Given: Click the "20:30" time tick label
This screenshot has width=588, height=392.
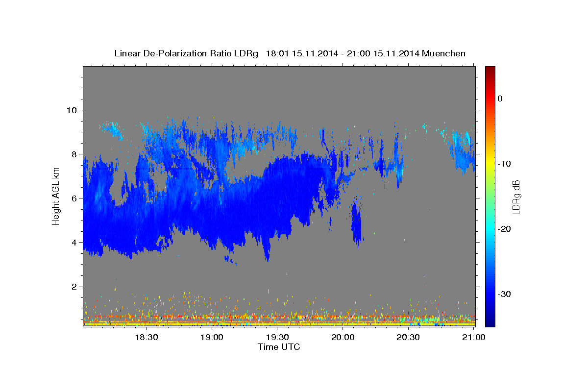Looking at the screenshot, I should (x=408, y=337).
